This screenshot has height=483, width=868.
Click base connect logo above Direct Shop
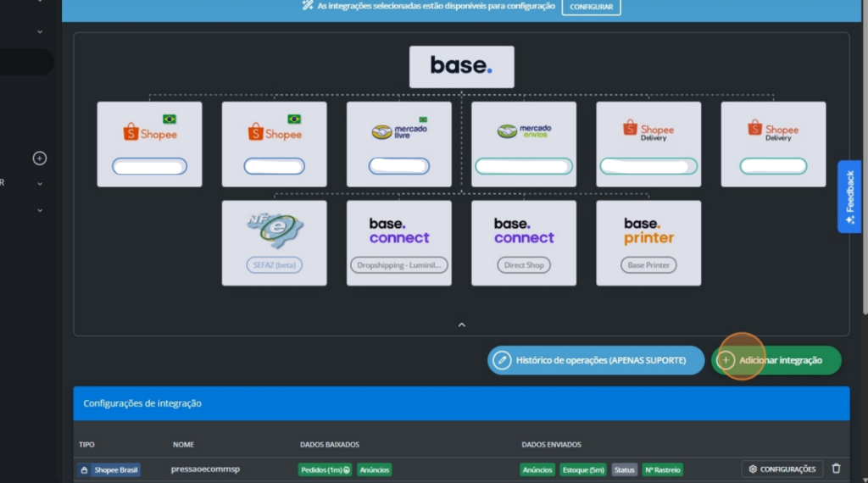[524, 230]
